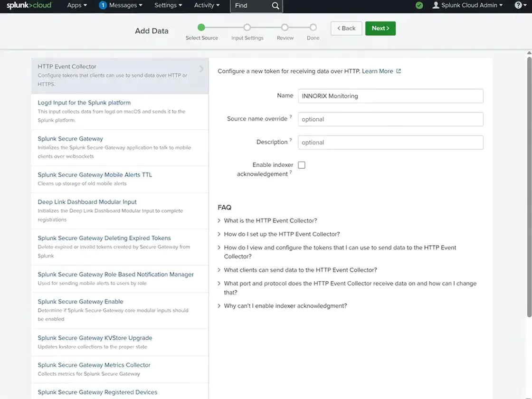Expand 'Why can't I enable indexer acknowledgment' FAQ
Screen dimensions: 532x399
click(x=282, y=306)
